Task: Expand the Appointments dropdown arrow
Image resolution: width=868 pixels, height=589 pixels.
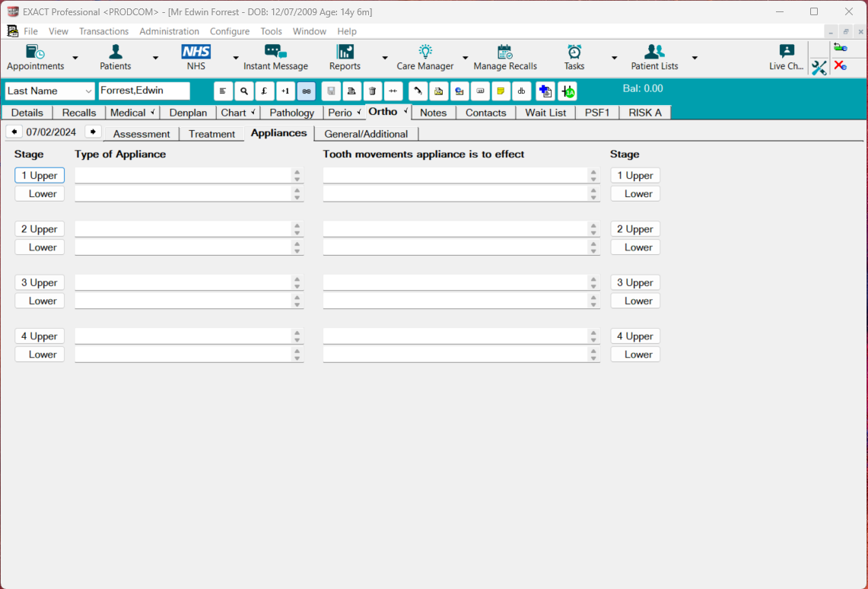Action: pos(75,57)
